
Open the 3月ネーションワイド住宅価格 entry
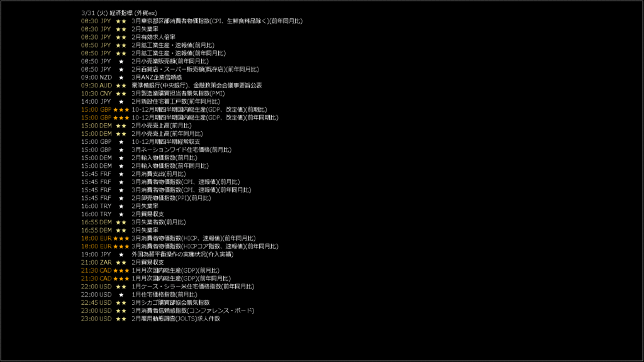pos(182,150)
